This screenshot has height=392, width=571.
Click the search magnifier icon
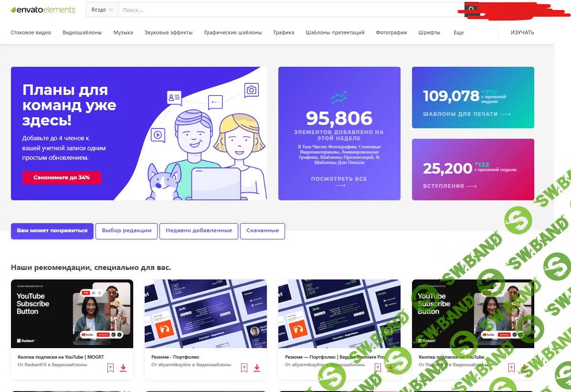click(471, 10)
